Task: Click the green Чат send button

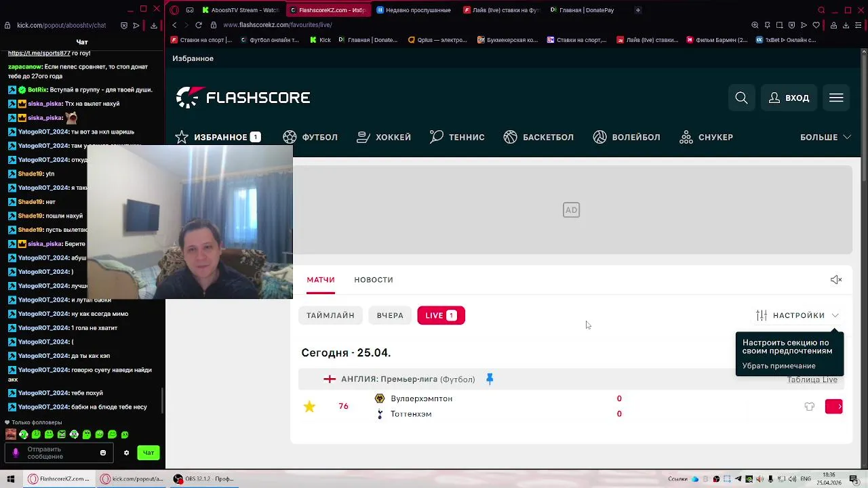Action: (x=149, y=453)
